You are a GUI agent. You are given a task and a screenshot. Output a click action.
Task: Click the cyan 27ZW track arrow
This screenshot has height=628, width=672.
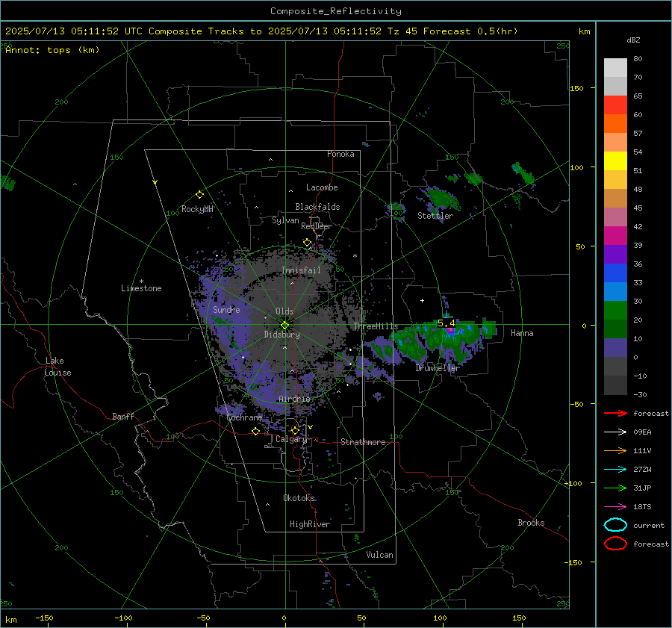(615, 470)
